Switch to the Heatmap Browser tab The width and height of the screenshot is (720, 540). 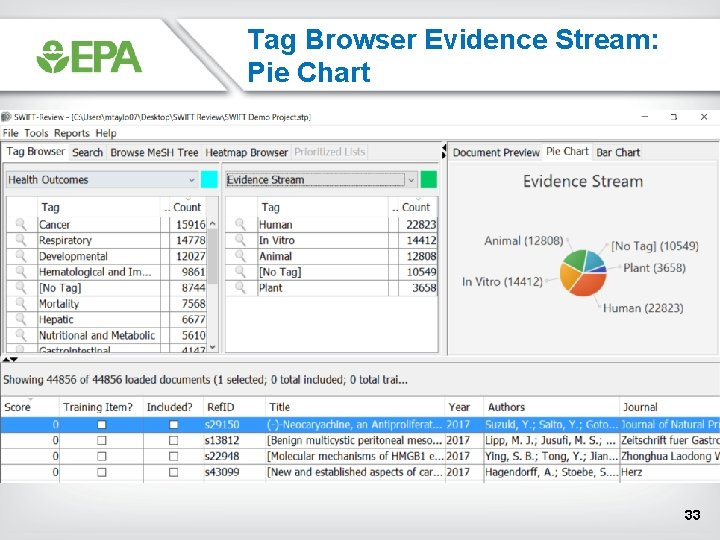tap(246, 152)
